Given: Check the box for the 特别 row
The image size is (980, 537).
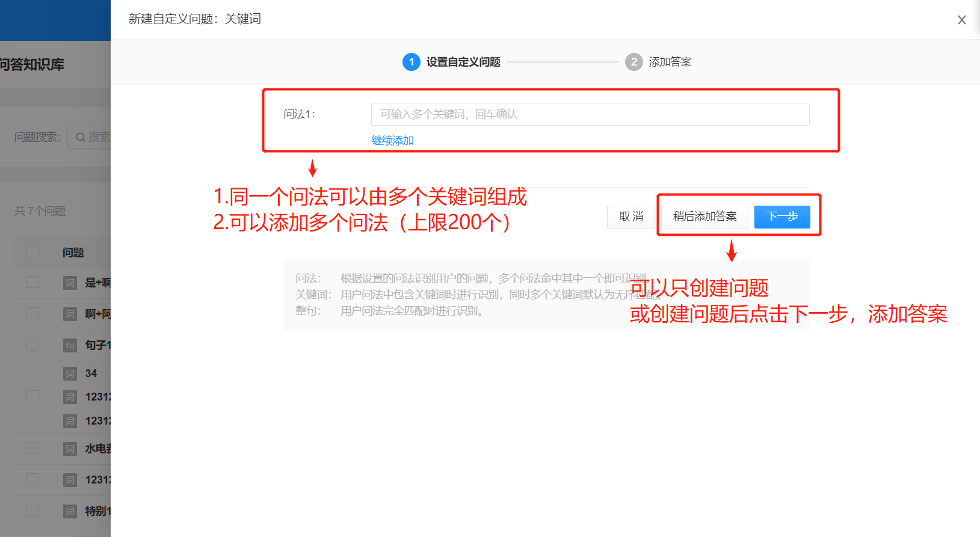Looking at the screenshot, I should click(x=32, y=511).
